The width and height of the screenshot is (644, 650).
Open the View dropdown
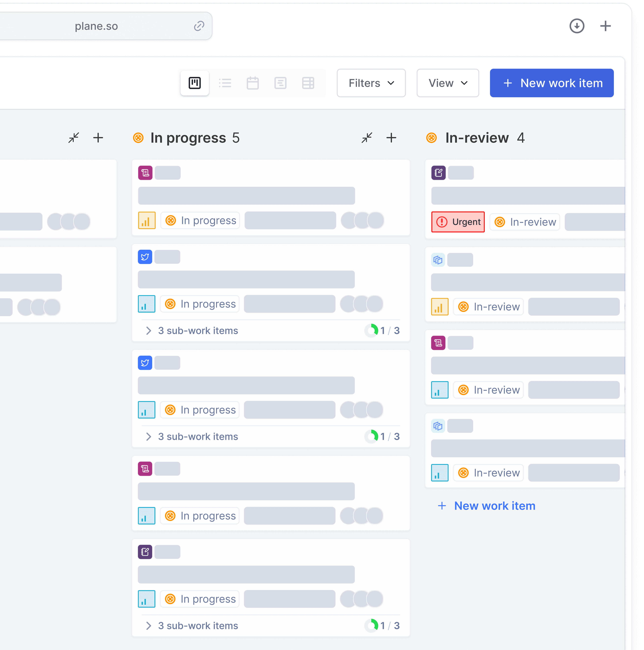(448, 83)
